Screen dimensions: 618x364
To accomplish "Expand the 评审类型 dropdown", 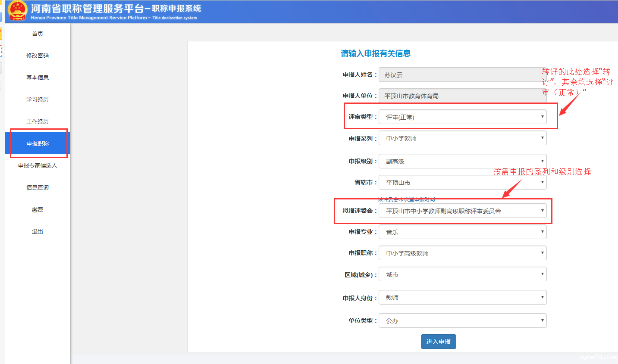I will point(462,117).
